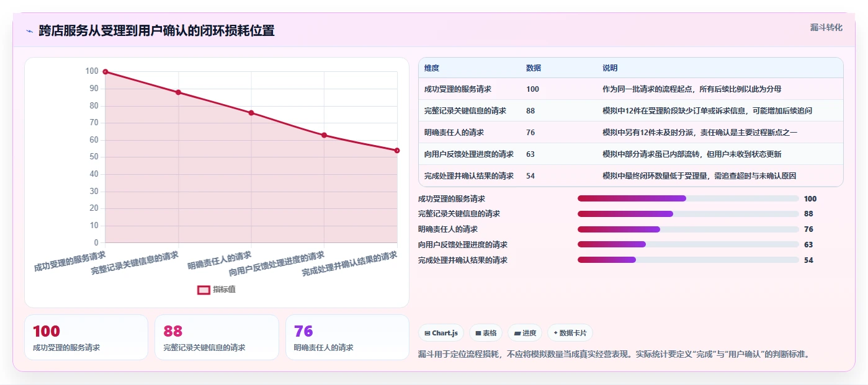Click the value 100 beside the first progress bar
Viewport: 868px width, 385px height.
point(810,199)
